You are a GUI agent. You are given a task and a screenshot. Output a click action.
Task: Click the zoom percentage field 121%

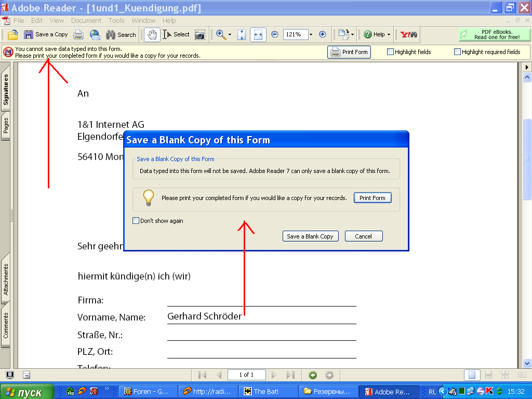coord(296,34)
